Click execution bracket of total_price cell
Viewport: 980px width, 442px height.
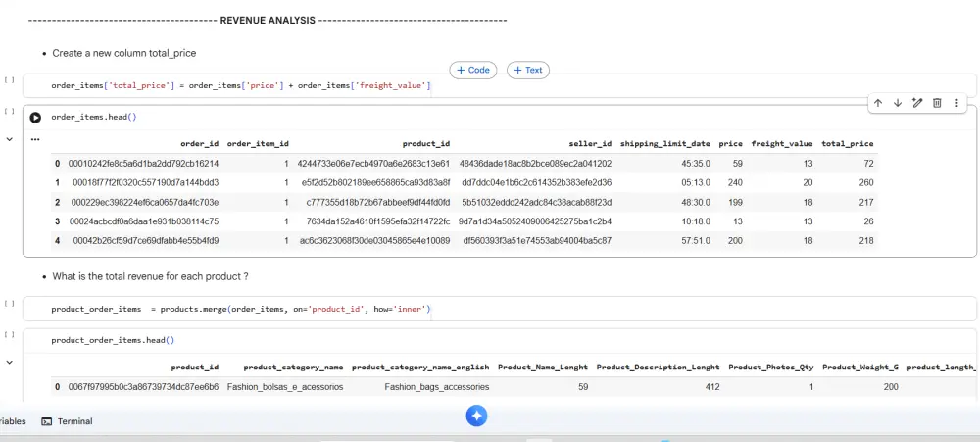pyautogui.click(x=10, y=80)
